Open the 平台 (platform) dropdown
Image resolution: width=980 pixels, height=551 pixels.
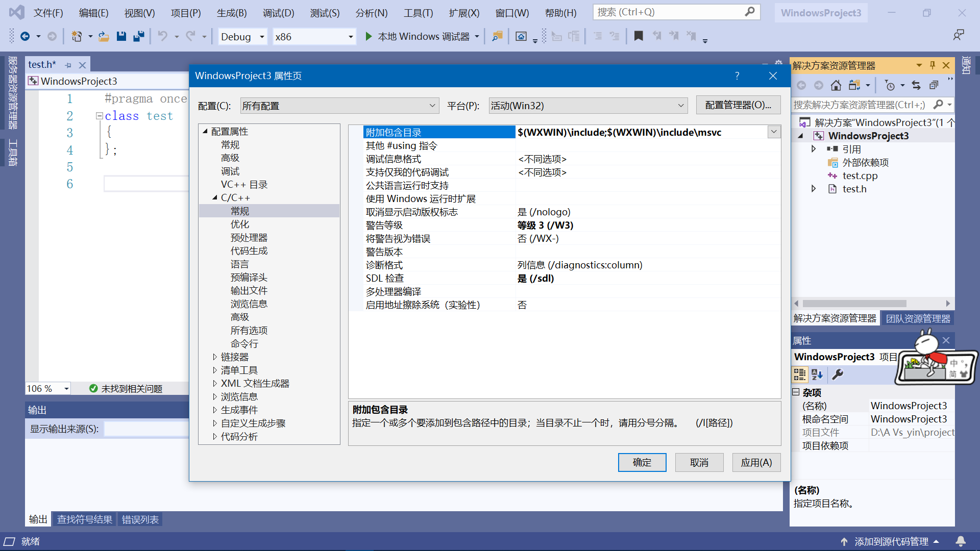pos(588,106)
